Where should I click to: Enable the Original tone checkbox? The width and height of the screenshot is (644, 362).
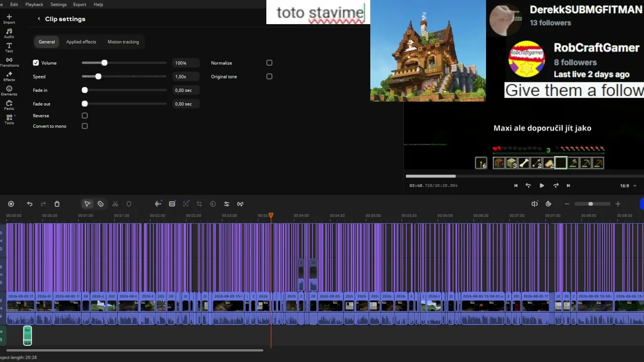tap(269, 76)
